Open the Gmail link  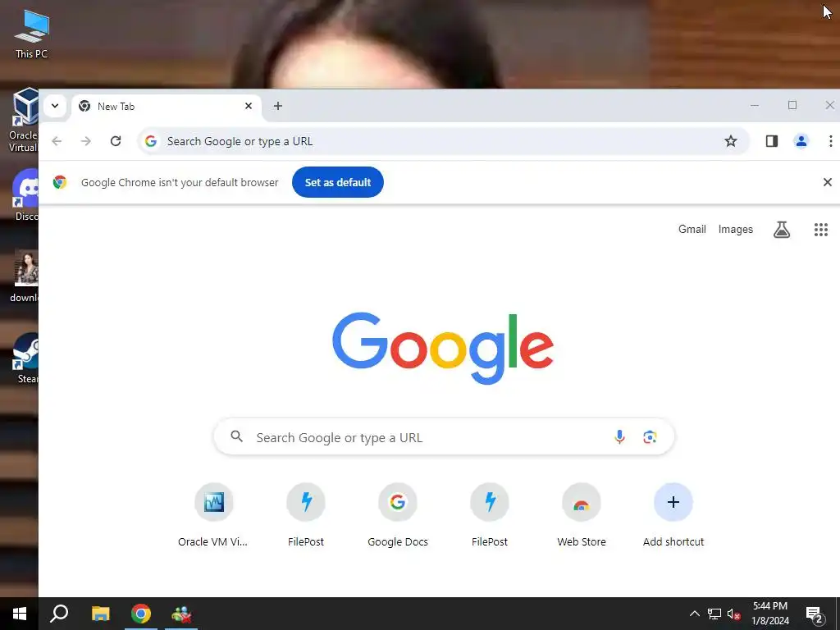(x=692, y=230)
